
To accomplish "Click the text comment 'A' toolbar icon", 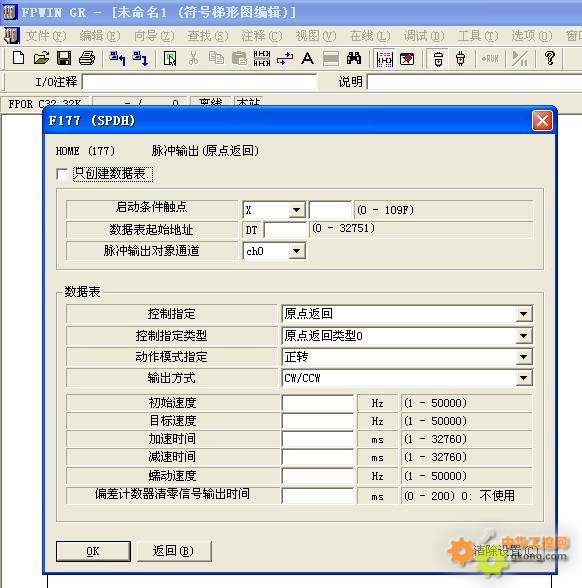I will pos(308,58).
